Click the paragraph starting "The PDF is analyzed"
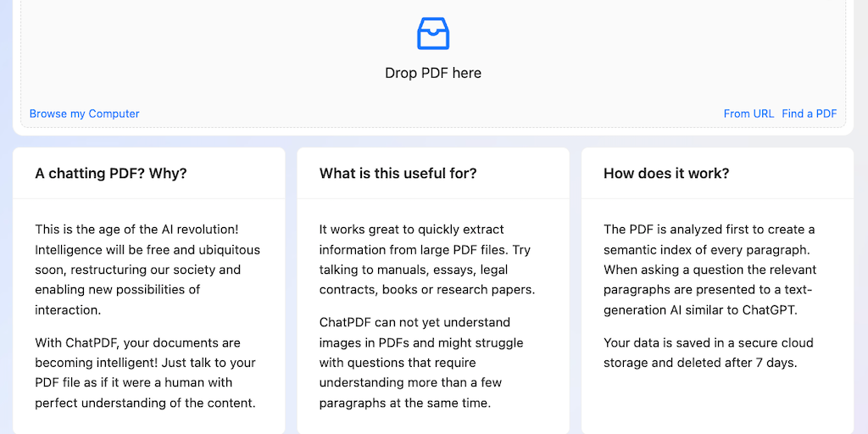Image resolution: width=868 pixels, height=434 pixels. (x=710, y=270)
